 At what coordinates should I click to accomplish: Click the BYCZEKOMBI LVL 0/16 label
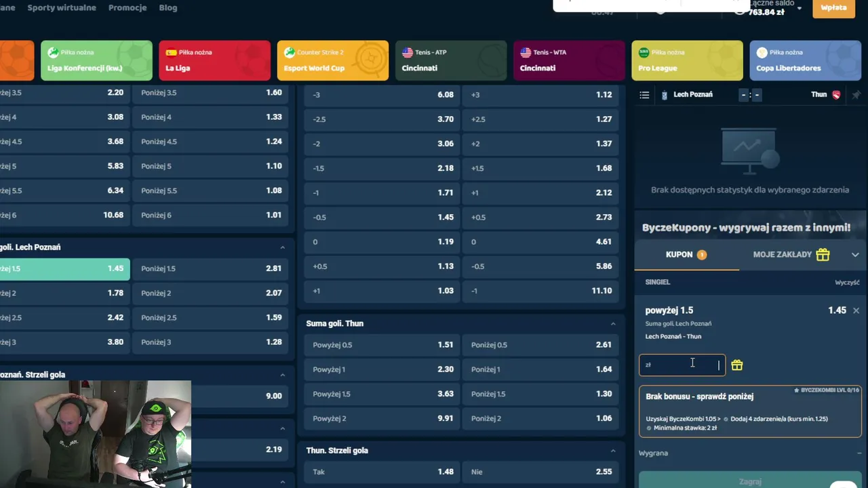pyautogui.click(x=827, y=390)
